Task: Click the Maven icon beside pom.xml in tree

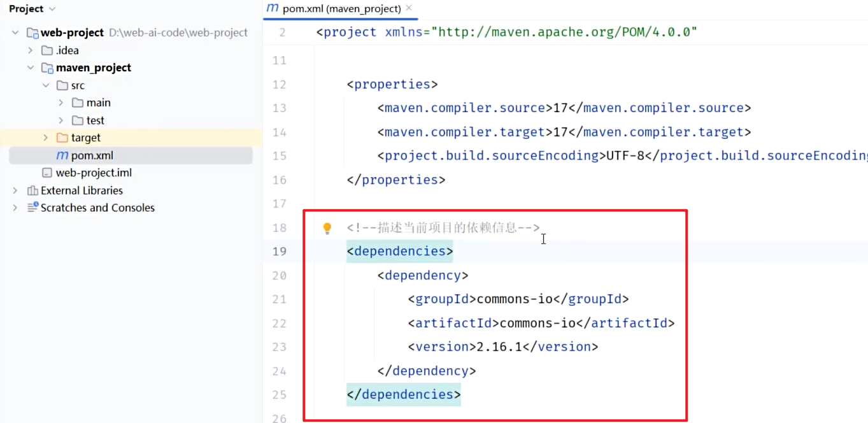Action: (62, 155)
